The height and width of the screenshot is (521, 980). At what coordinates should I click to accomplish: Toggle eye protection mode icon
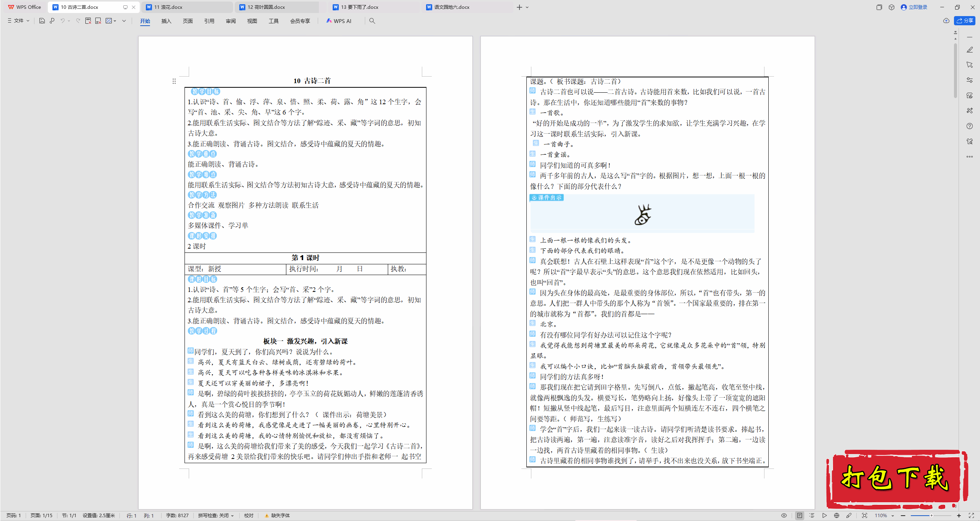784,515
